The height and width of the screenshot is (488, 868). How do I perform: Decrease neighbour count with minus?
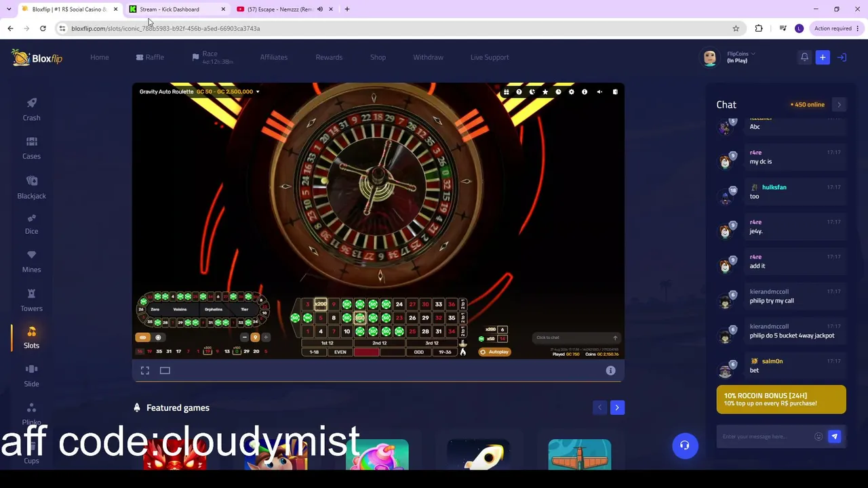coord(245,338)
